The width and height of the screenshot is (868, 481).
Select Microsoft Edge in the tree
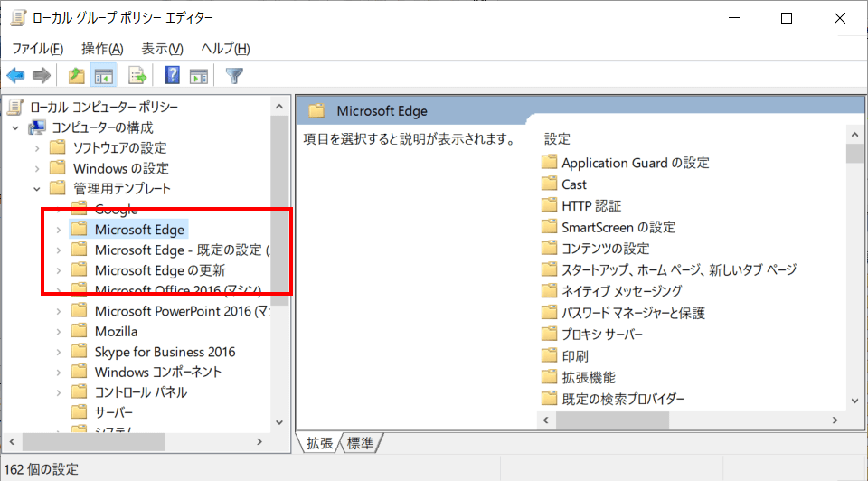139,229
